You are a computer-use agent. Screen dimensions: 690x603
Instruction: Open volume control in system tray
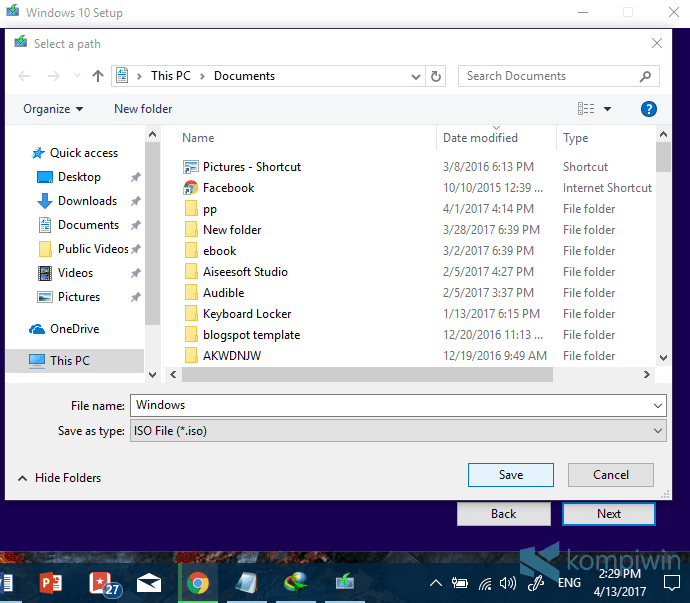(508, 584)
